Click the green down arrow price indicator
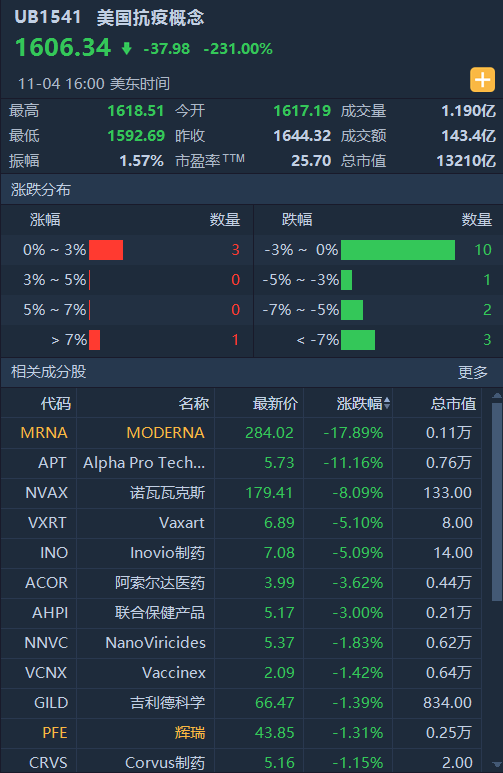 click(x=127, y=48)
